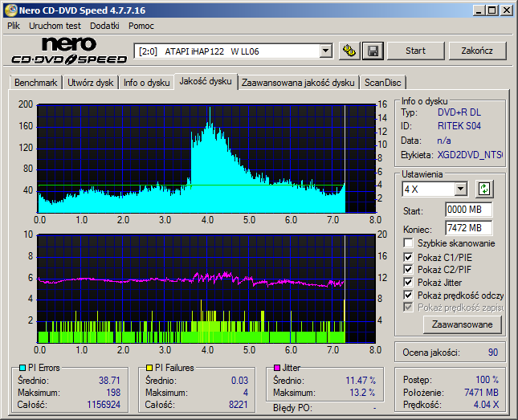Click the Etykieta XGD2DVD_NTS label value

click(x=470, y=155)
